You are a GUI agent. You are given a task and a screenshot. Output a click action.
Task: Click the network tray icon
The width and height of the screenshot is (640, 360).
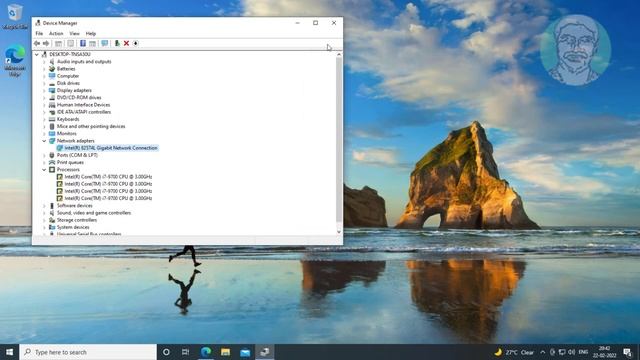tap(562, 352)
